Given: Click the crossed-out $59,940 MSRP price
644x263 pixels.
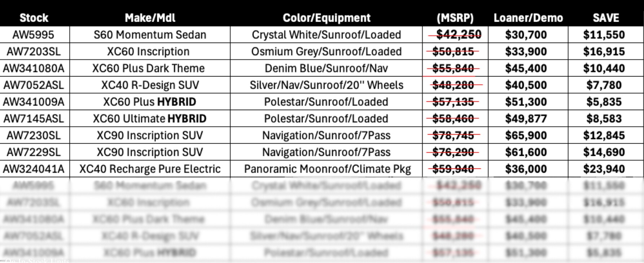Looking at the screenshot, I should pos(453,169).
